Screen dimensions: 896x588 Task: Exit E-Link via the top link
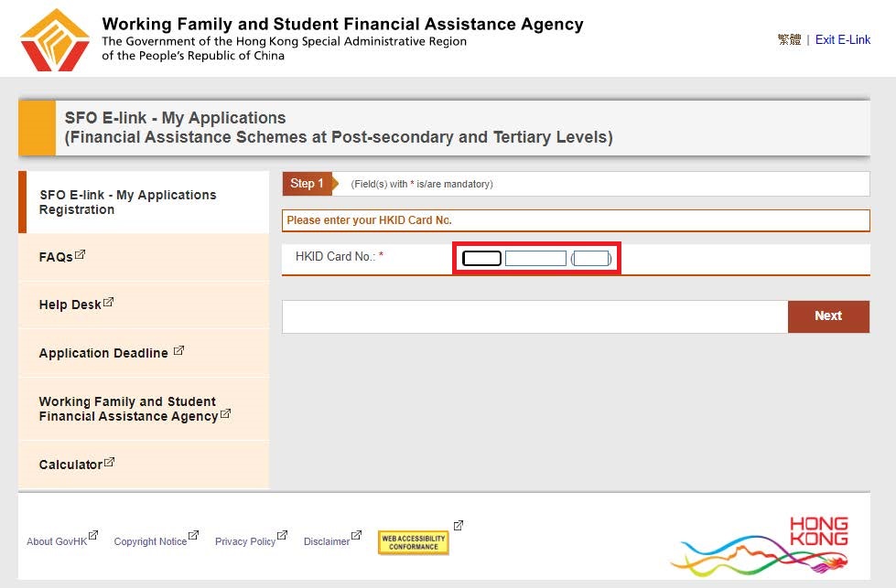pos(843,40)
